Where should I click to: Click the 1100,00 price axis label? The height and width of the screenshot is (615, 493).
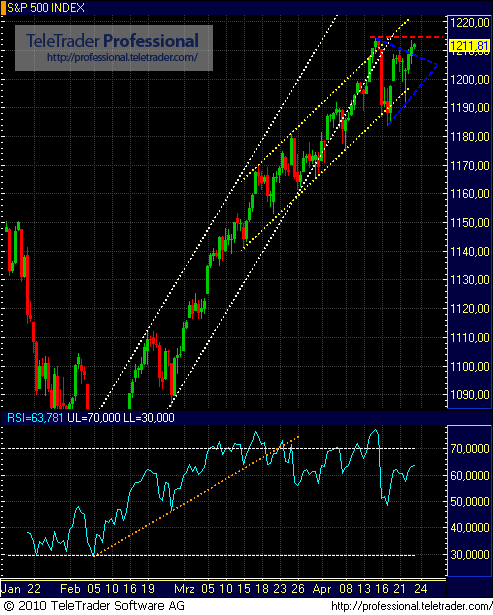pyautogui.click(x=469, y=367)
